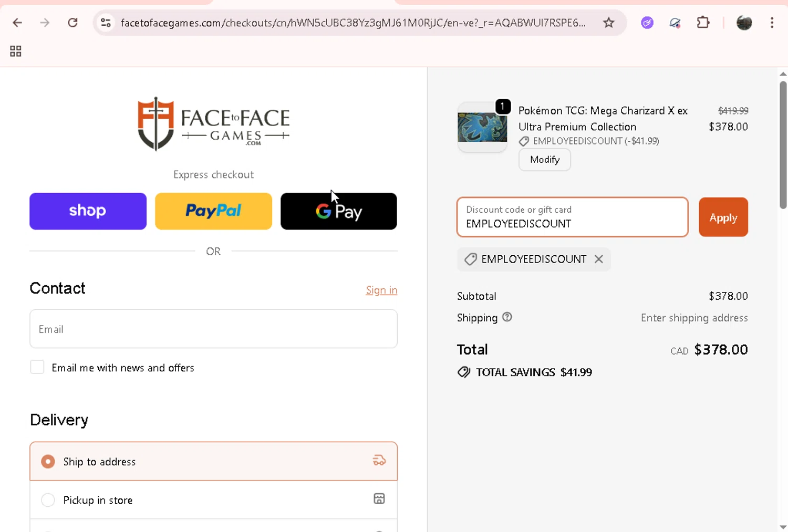
Task: Click the tag icon on EMPLOYEEDISCOUNT chip
Action: pyautogui.click(x=471, y=259)
